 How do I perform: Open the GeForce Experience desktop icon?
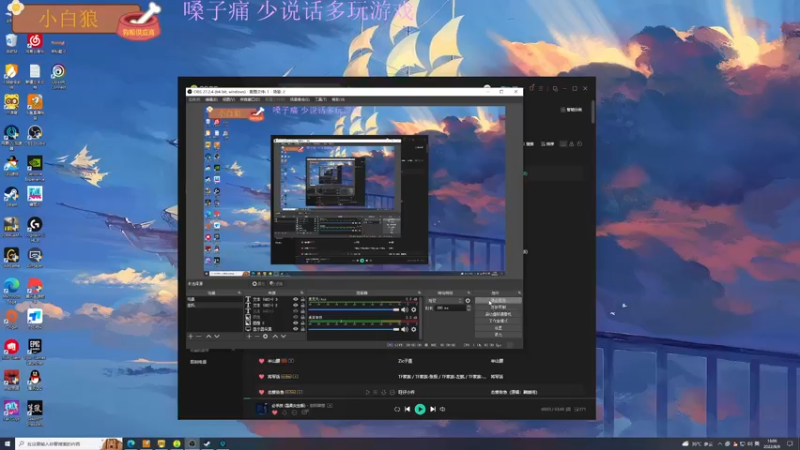coord(35,168)
